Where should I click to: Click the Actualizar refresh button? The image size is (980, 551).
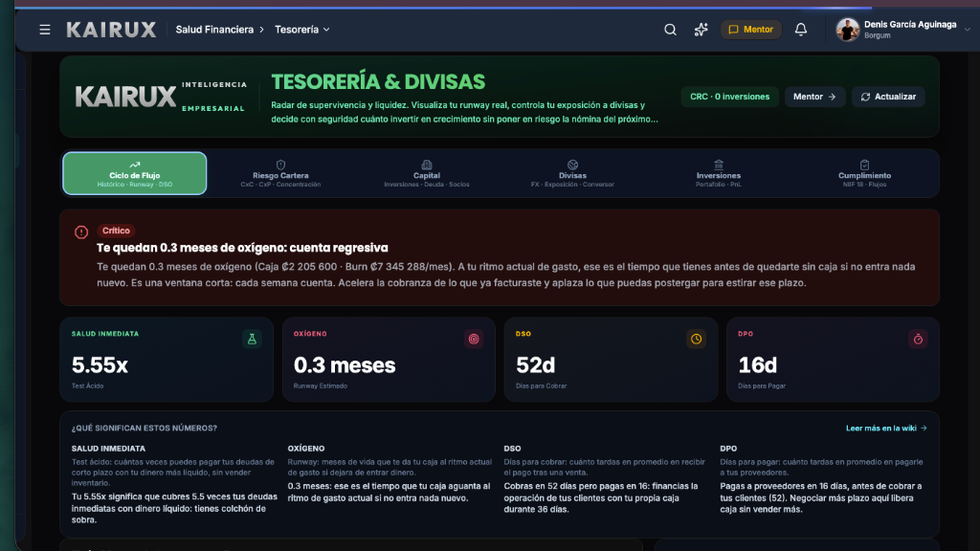tap(888, 97)
